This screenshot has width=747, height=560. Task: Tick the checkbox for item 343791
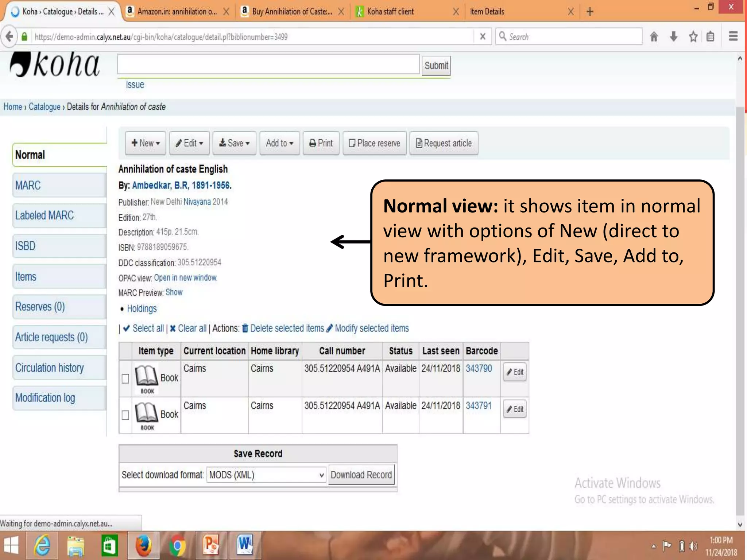tap(125, 415)
